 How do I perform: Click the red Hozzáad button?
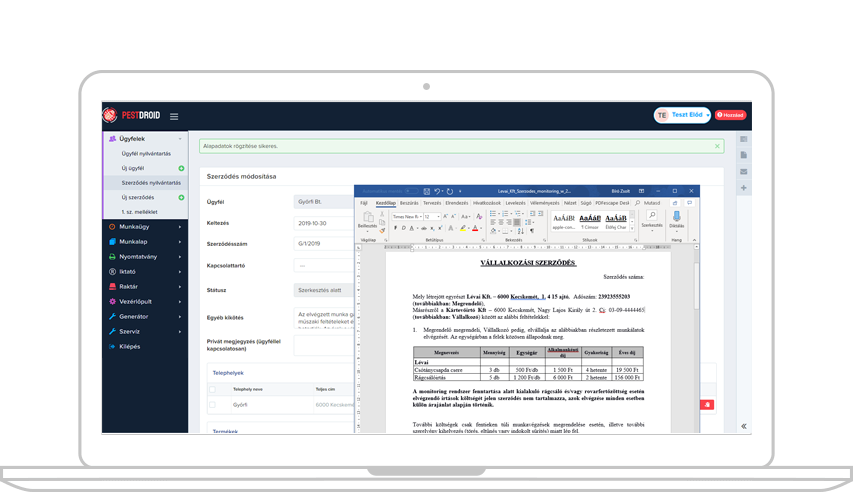(731, 116)
